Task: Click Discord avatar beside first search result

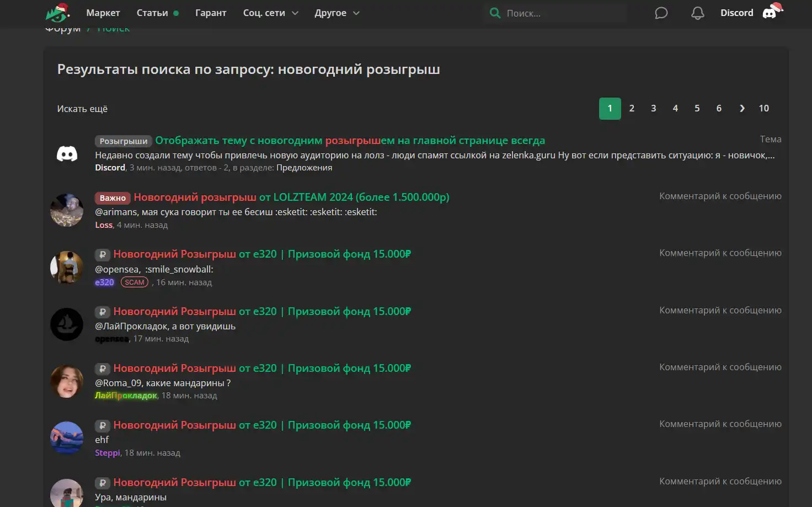Action: click(67, 154)
